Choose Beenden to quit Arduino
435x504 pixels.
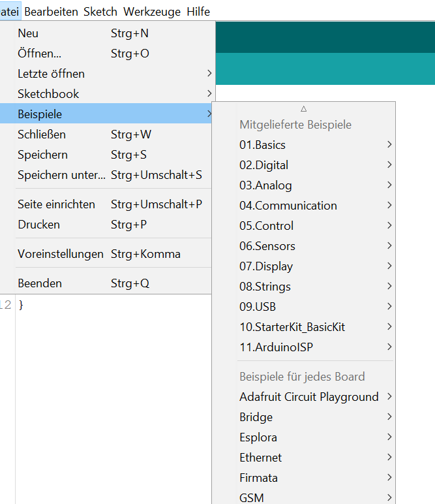40,283
